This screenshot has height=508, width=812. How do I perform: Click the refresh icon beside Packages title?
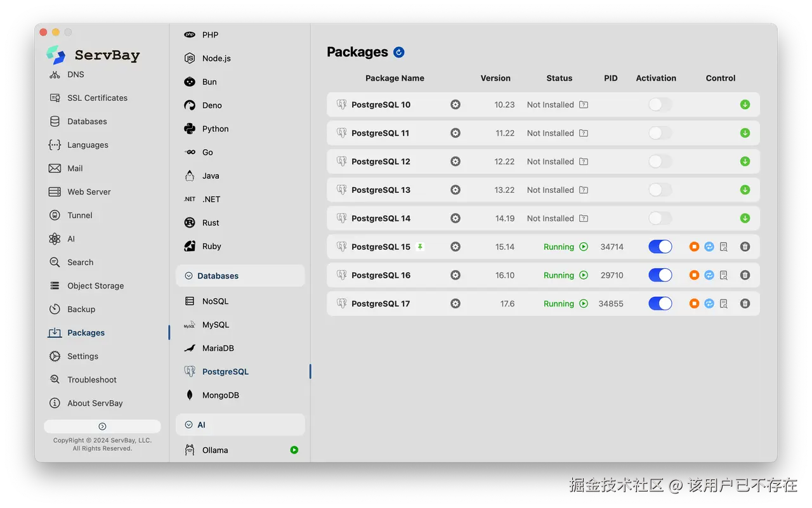click(398, 52)
